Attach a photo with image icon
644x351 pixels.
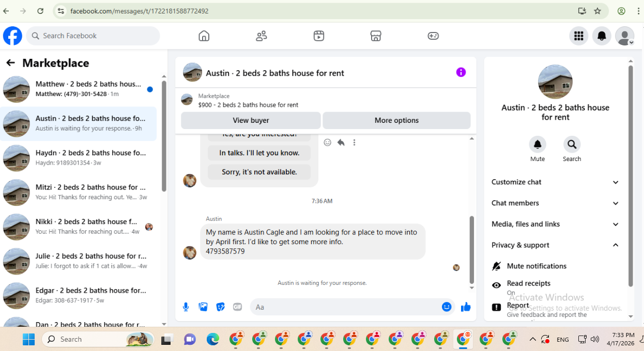203,307
